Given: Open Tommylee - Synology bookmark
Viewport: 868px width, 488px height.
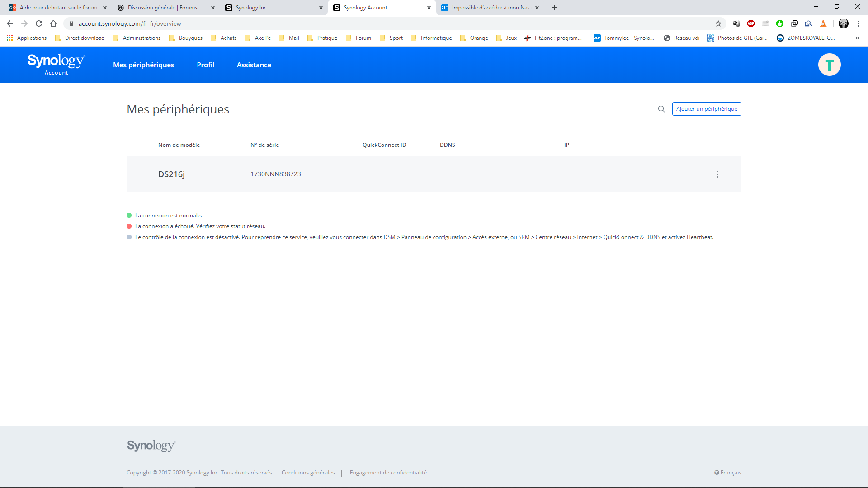Looking at the screenshot, I should 624,38.
